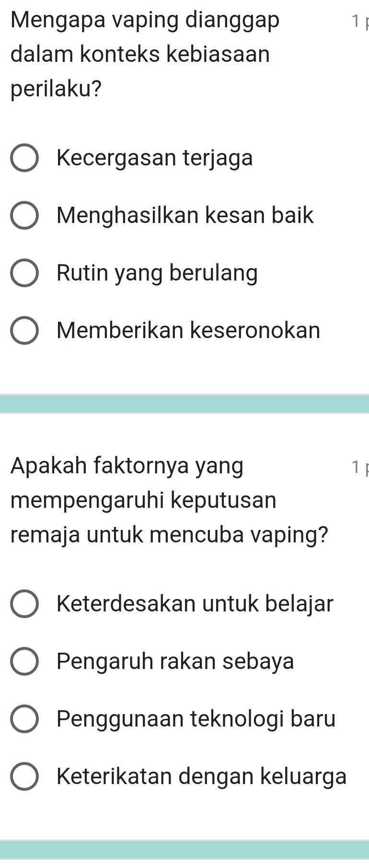Image resolution: width=369 pixels, height=868 pixels.
Task: Mark the 'Memberikan keseronokan' radio circle
Action: (24, 331)
